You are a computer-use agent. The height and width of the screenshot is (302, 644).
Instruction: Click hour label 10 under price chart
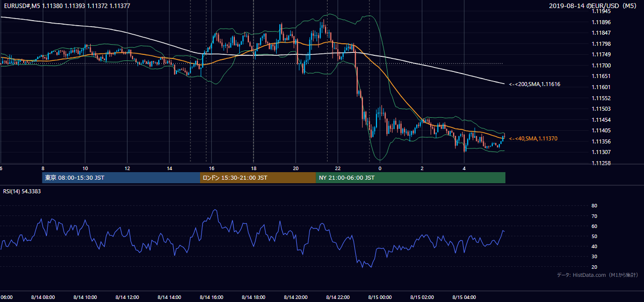85,169
